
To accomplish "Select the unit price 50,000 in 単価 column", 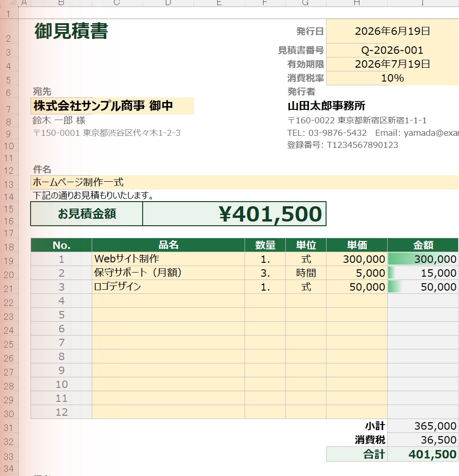I will click(x=357, y=287).
